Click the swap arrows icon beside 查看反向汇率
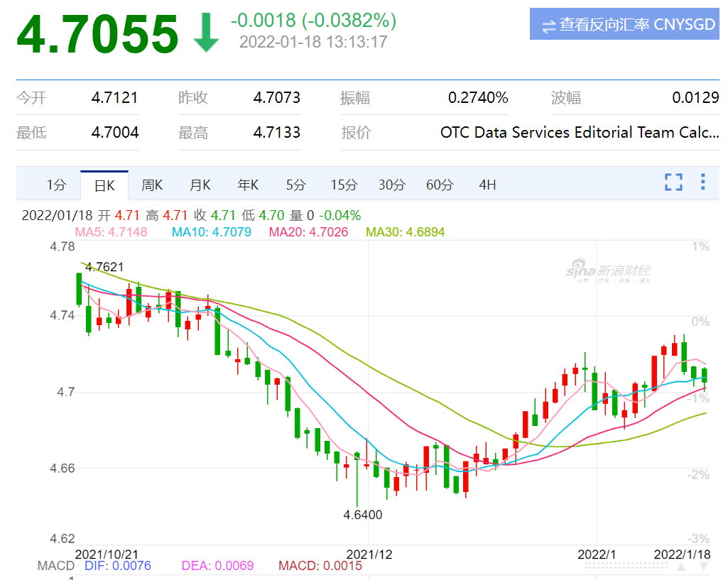Viewport: 728px width, 580px height. point(548,26)
